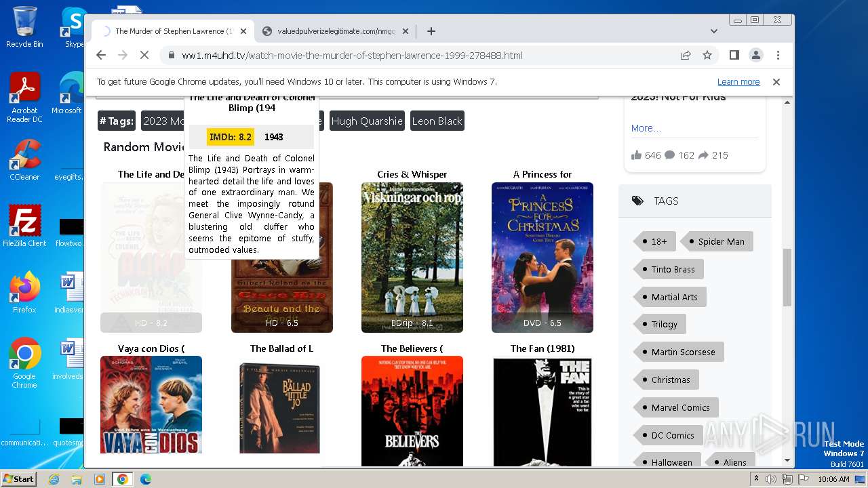The width and height of the screenshot is (868, 488).
Task: Select the Christmas tag
Action: pos(666,380)
